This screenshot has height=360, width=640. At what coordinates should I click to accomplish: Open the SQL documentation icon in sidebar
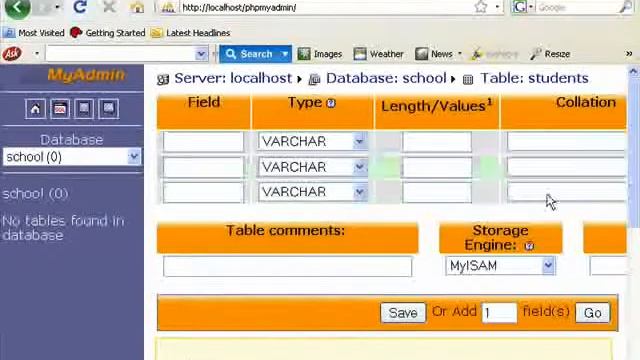click(109, 109)
